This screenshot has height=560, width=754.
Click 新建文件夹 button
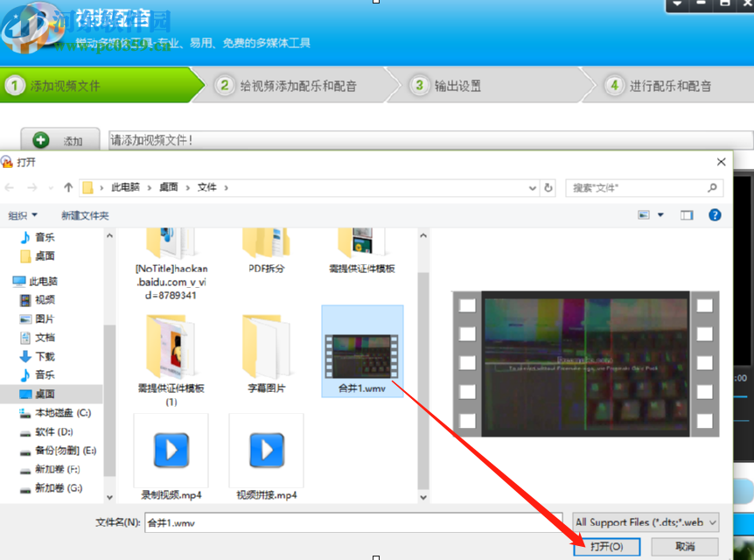coord(85,215)
